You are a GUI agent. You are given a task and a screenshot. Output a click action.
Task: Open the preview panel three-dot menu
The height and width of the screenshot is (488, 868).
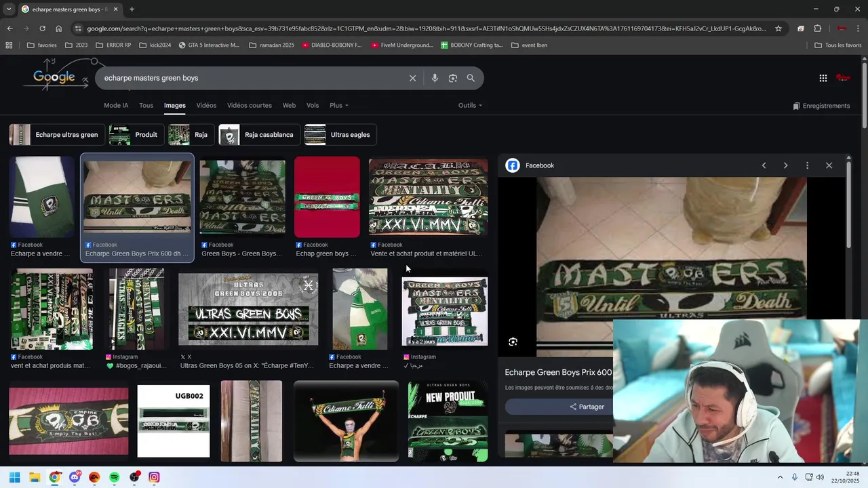[x=807, y=165]
